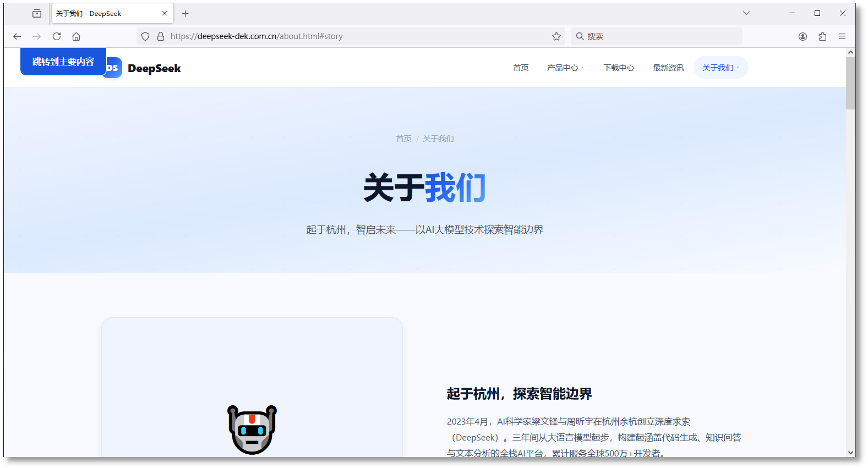Expand the 关于我们 dropdown menu
The image size is (868, 468).
(x=720, y=68)
